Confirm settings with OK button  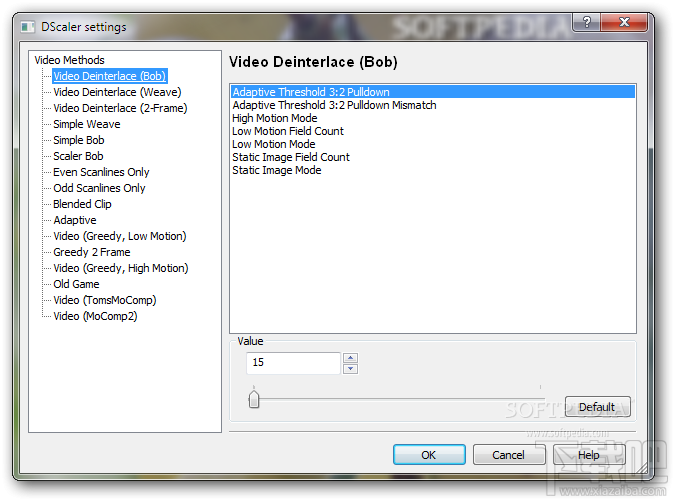click(x=429, y=455)
